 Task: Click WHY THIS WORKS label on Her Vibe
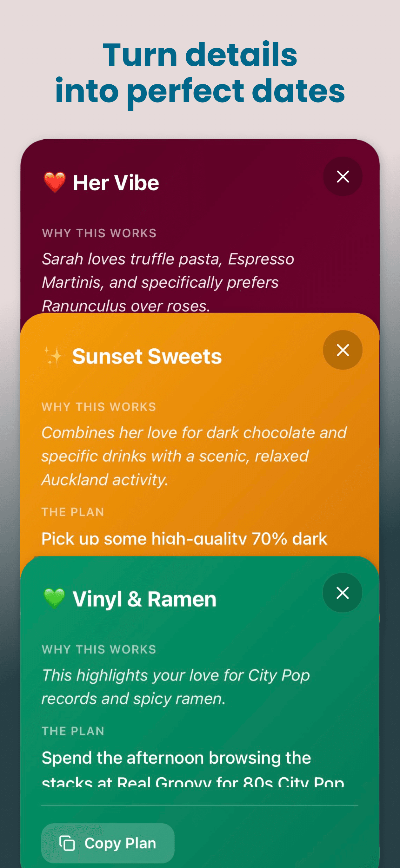coord(99,233)
